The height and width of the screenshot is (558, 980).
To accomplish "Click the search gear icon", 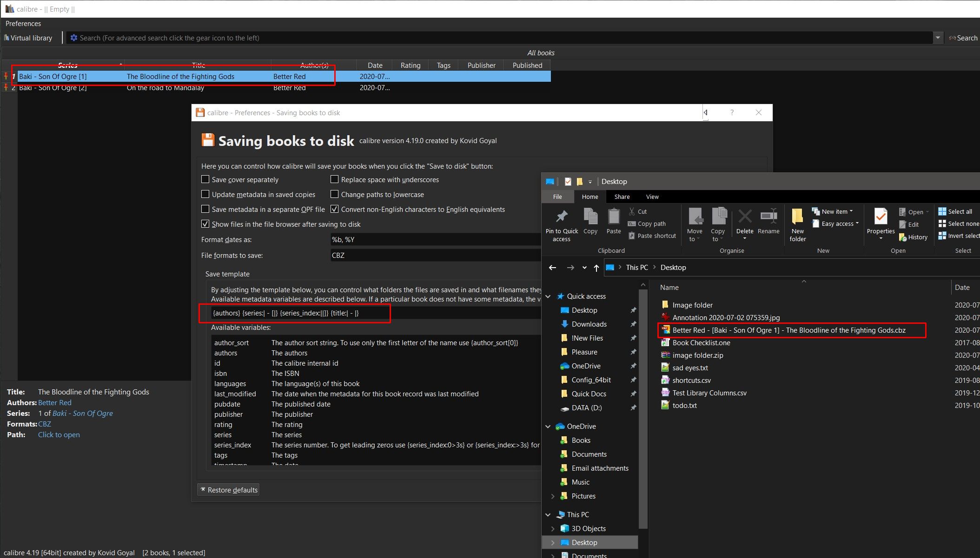I will pyautogui.click(x=73, y=38).
